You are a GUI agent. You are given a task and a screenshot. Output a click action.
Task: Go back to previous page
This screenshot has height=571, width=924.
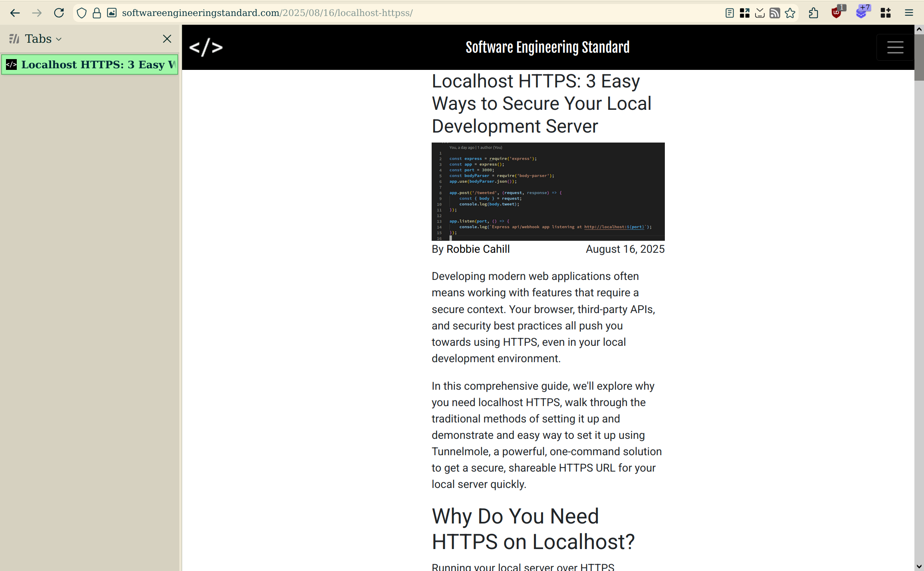(15, 13)
